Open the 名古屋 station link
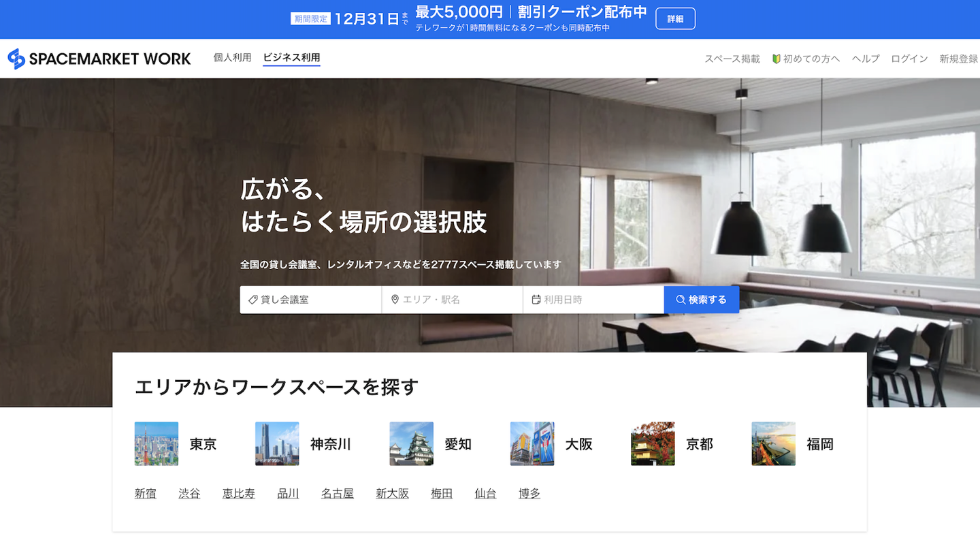Image resolution: width=980 pixels, height=551 pixels. [x=338, y=494]
